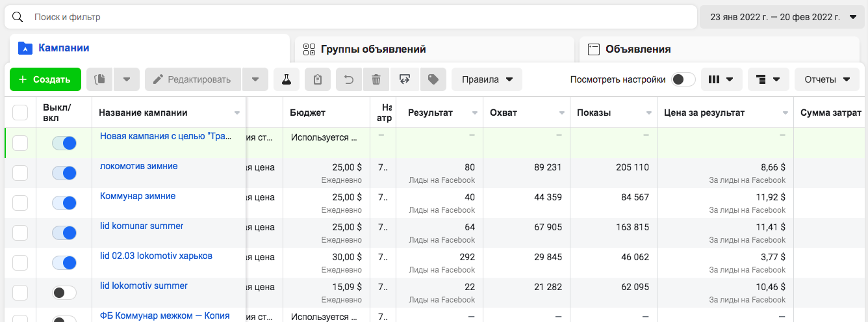Click the clipboard icon in toolbar
Viewport: 868px width, 322px height.
(318, 79)
